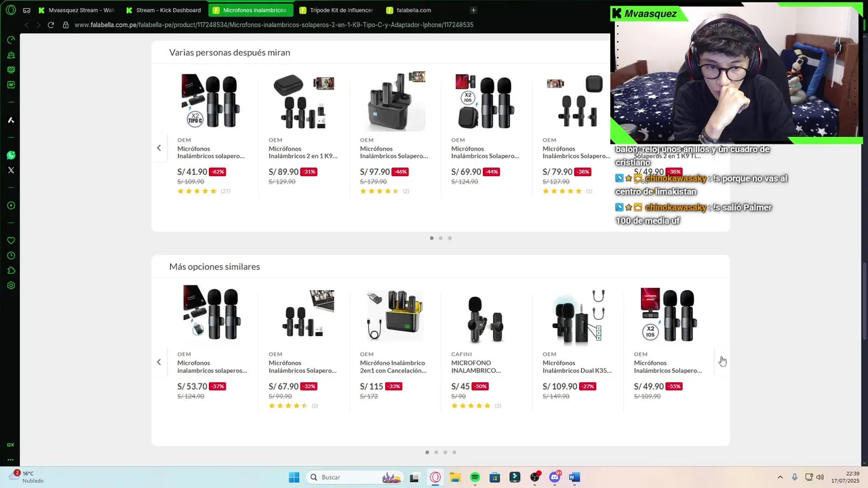The image size is (868, 488).
Task: Click the star rating with (27) reviews
Action: point(203,191)
